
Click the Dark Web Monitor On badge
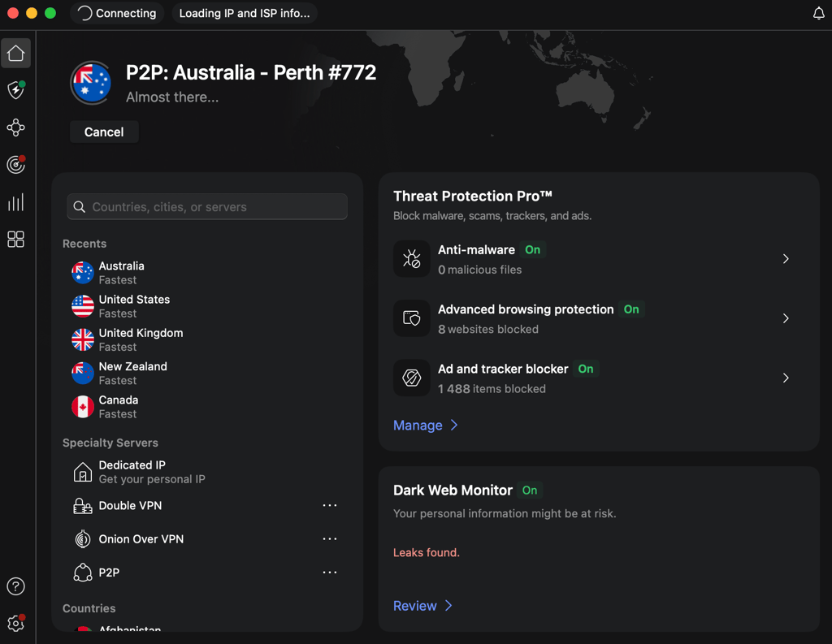(530, 491)
